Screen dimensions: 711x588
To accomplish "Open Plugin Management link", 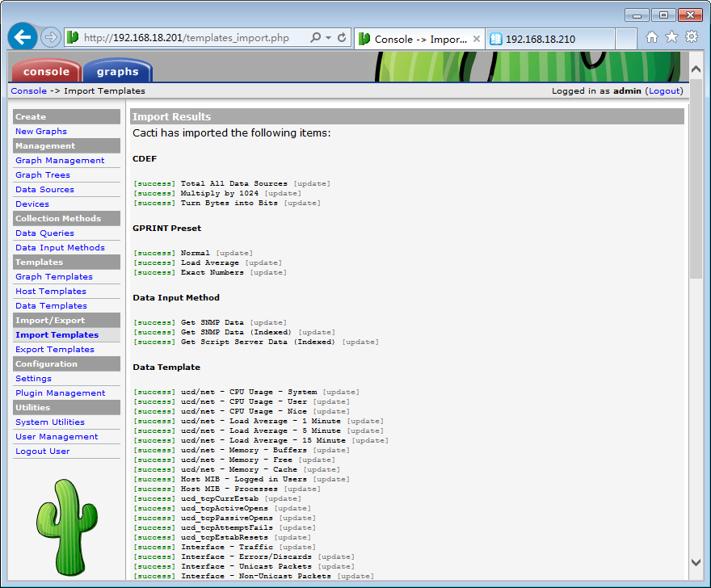I will [x=61, y=393].
